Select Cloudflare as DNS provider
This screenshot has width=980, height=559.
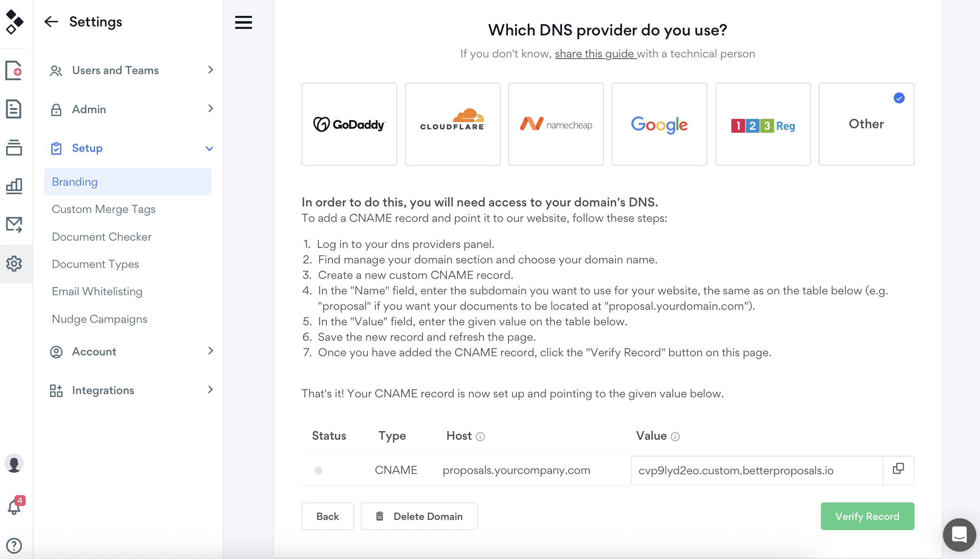tap(453, 124)
